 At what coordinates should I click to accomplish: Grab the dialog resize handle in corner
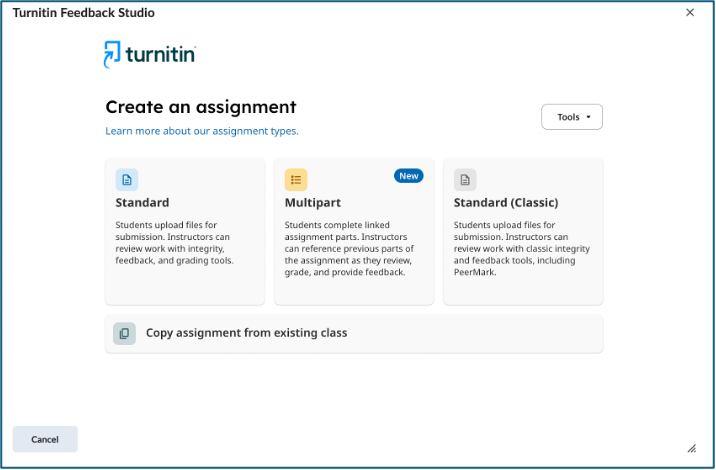(692, 449)
